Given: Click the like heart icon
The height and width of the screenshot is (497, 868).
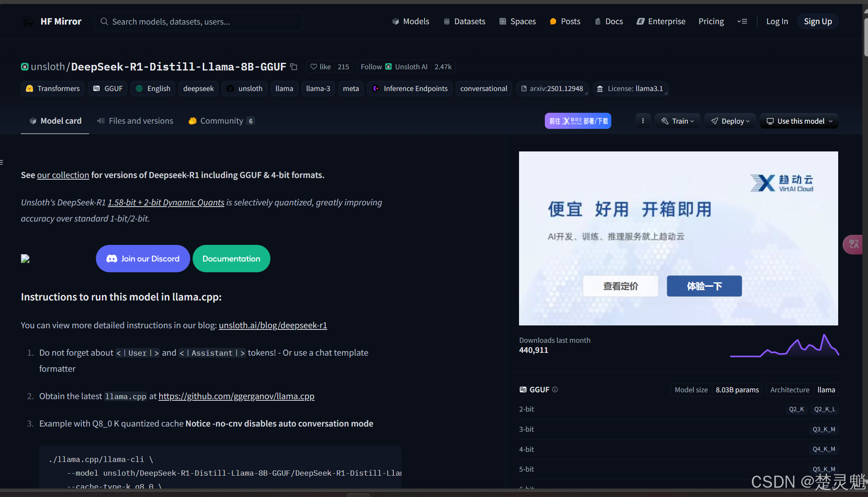Looking at the screenshot, I should 314,67.
